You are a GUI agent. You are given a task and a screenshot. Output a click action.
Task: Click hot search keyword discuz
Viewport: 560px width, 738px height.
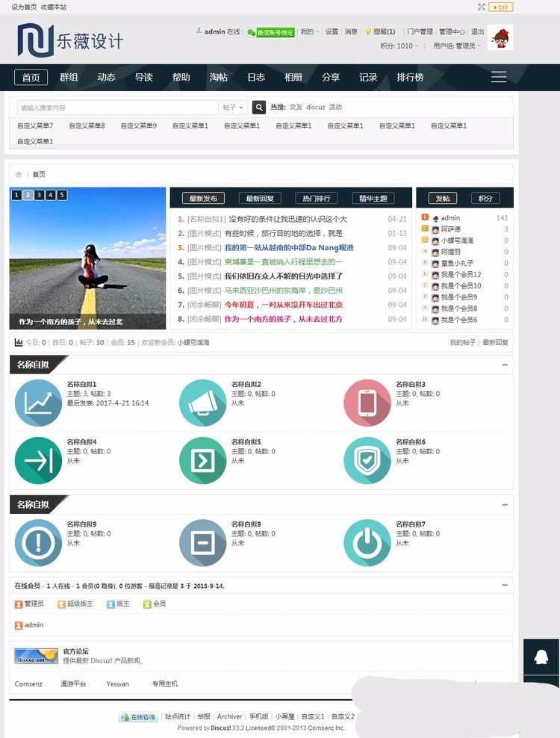coord(315,107)
